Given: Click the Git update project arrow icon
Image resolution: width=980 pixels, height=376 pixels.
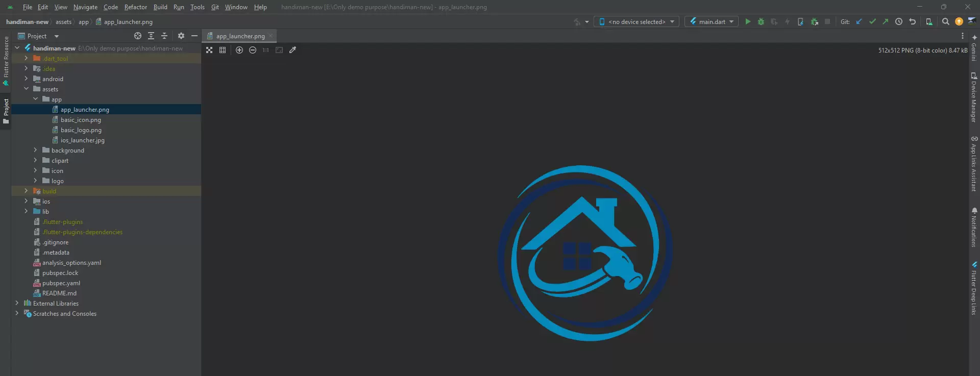Looking at the screenshot, I should [859, 22].
